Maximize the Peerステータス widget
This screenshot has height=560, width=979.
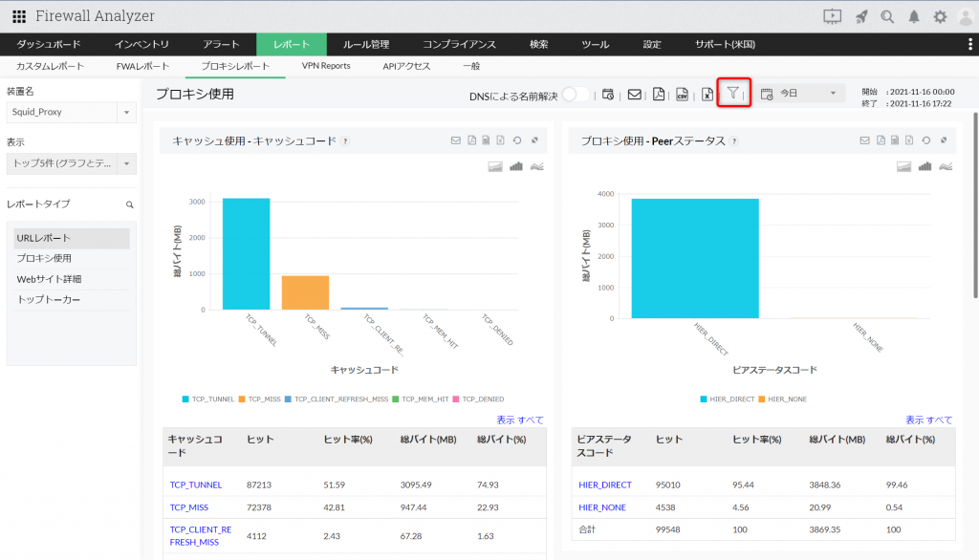(x=944, y=140)
